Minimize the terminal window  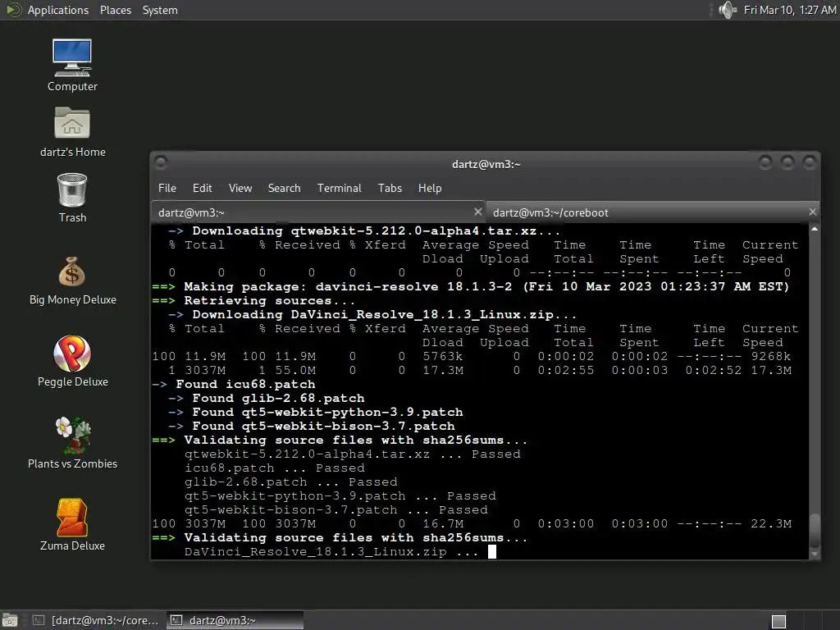[765, 162]
